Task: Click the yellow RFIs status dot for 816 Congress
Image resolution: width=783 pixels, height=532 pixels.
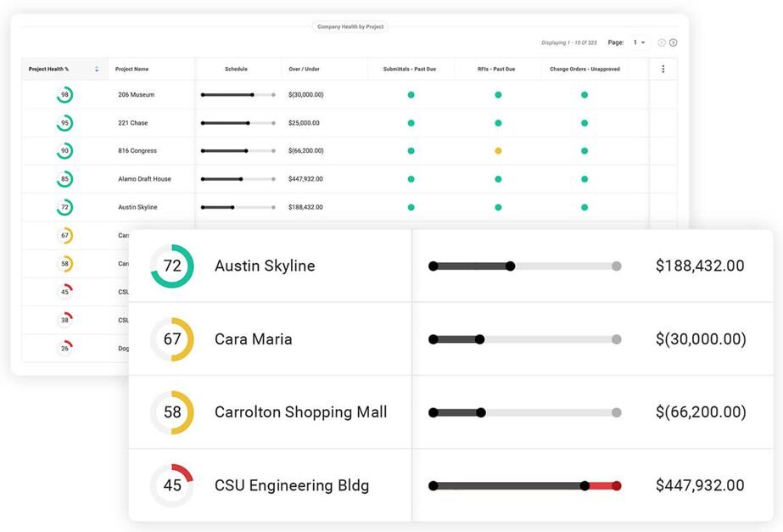Action: click(498, 150)
